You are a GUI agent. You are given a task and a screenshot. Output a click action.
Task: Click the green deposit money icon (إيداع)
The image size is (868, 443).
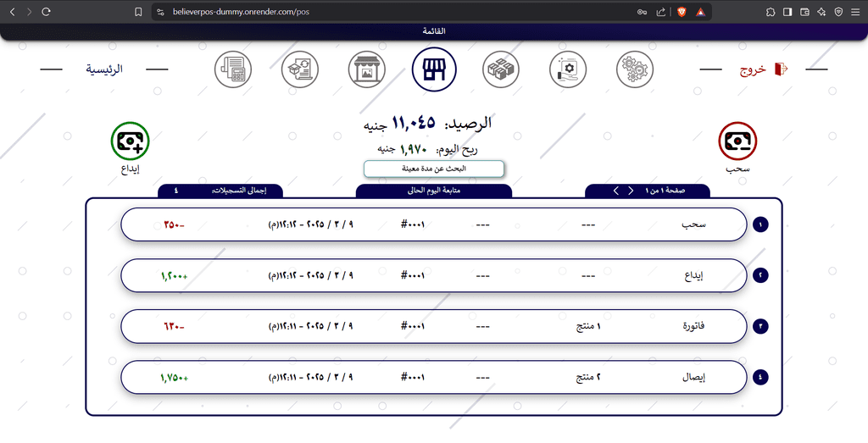pos(130,141)
